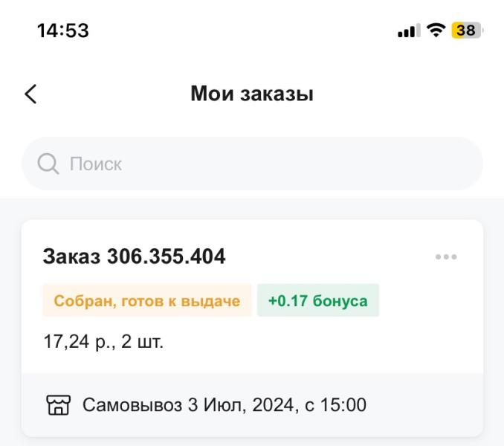Tap the word Заказ in order header
Screen dimensions: 504x446
coord(71,256)
